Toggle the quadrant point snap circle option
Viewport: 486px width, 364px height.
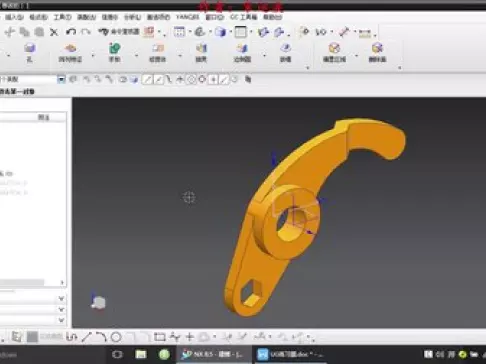[202, 79]
